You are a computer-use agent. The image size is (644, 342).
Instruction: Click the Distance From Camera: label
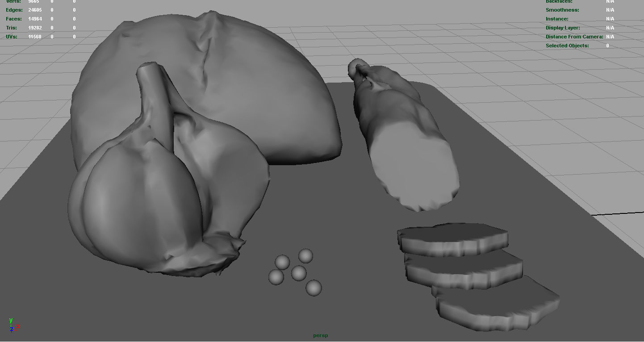tap(574, 37)
